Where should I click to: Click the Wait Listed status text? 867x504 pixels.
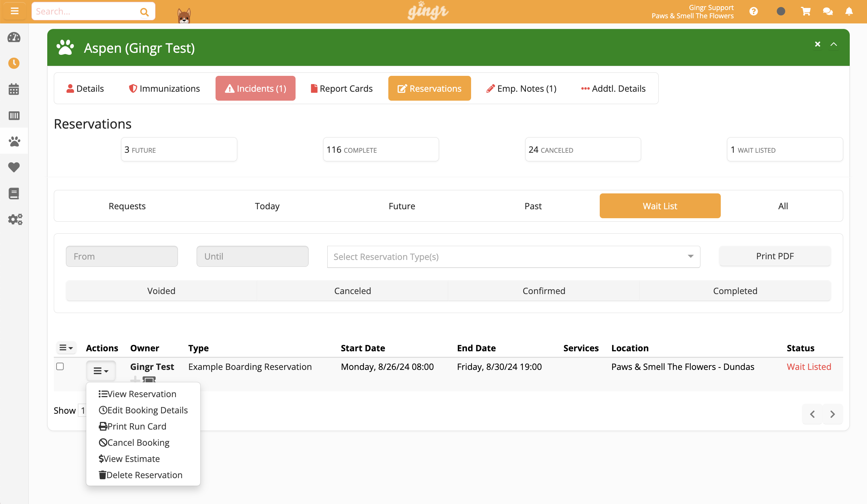[809, 367]
